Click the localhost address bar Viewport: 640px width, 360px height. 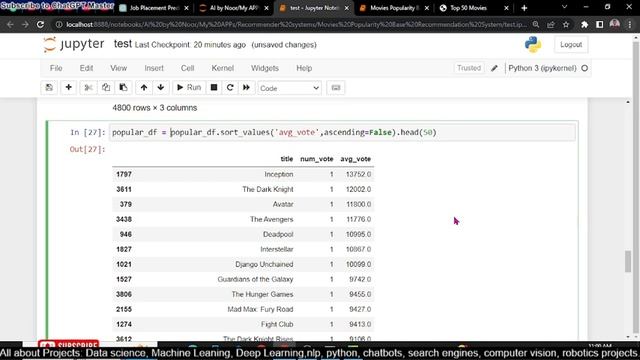pos(296,24)
